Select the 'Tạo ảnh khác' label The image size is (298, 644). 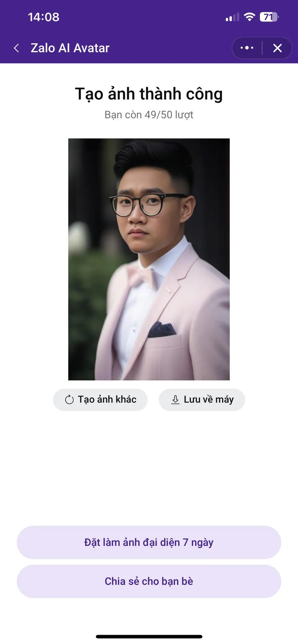click(x=107, y=399)
